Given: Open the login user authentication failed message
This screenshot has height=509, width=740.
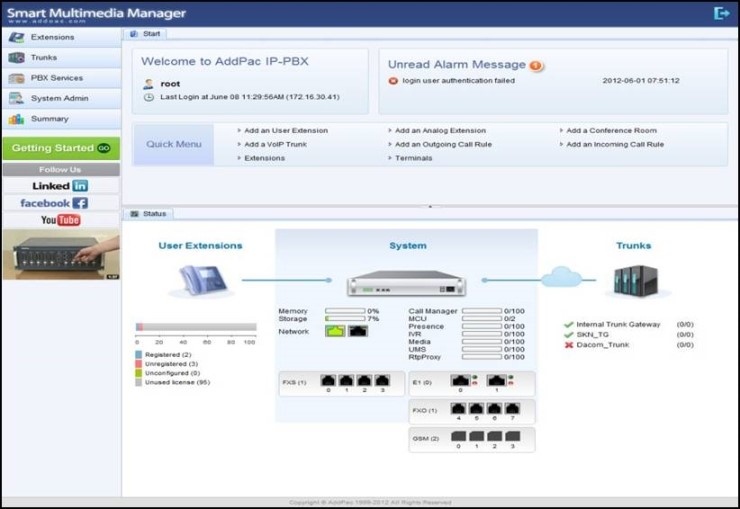Looking at the screenshot, I should [458, 81].
